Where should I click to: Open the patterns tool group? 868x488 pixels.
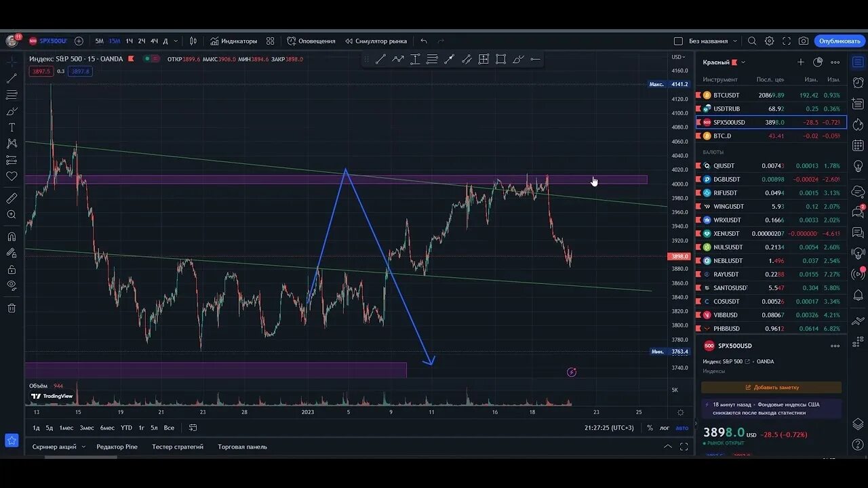[12, 144]
